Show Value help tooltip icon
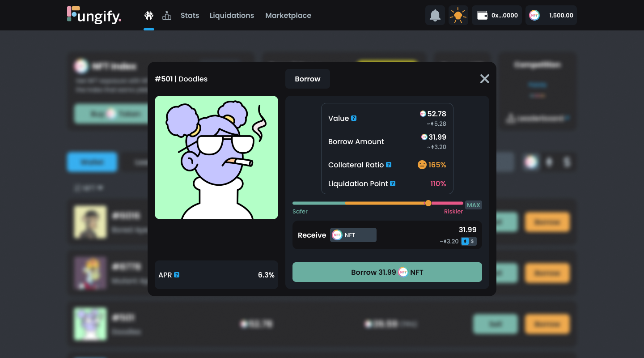The height and width of the screenshot is (358, 644). click(x=354, y=118)
